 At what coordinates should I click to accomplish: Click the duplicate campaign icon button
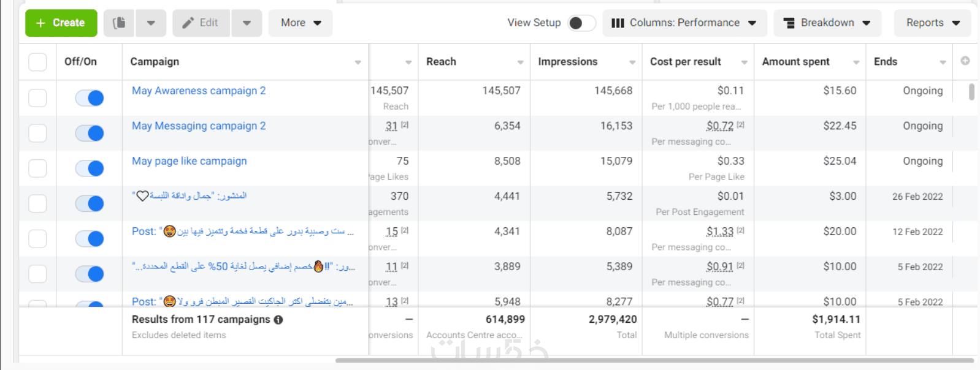tap(119, 23)
